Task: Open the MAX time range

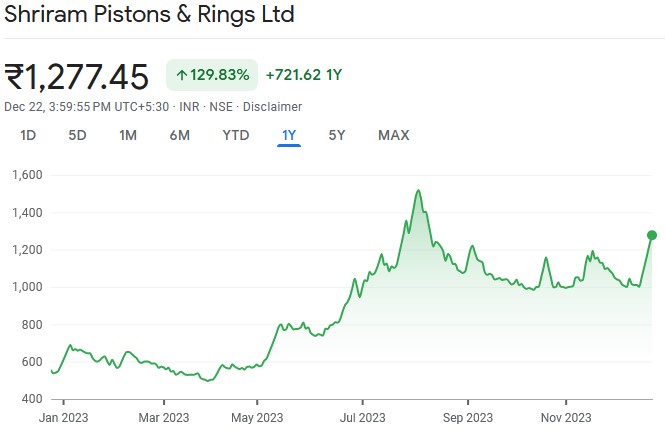Action: pyautogui.click(x=393, y=135)
